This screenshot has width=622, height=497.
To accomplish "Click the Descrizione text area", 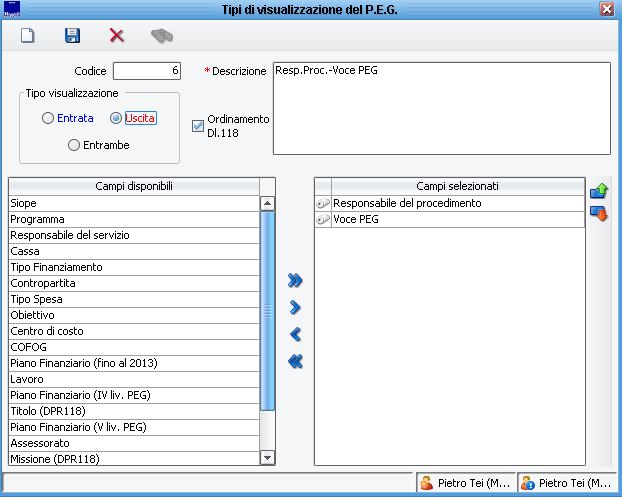I will pos(440,108).
